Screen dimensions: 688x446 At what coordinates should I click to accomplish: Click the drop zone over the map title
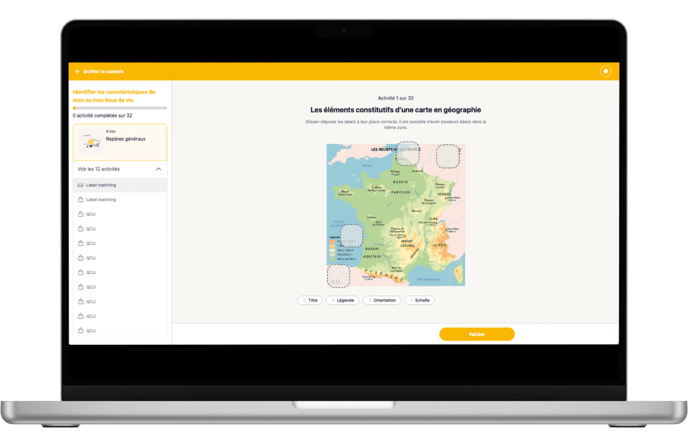pyautogui.click(x=408, y=154)
